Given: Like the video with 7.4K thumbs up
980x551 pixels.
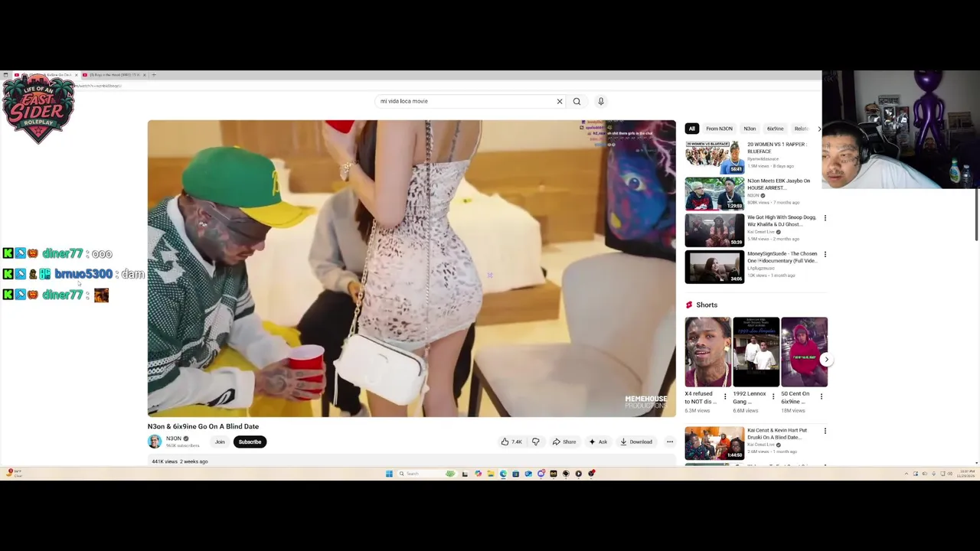Looking at the screenshot, I should point(511,442).
